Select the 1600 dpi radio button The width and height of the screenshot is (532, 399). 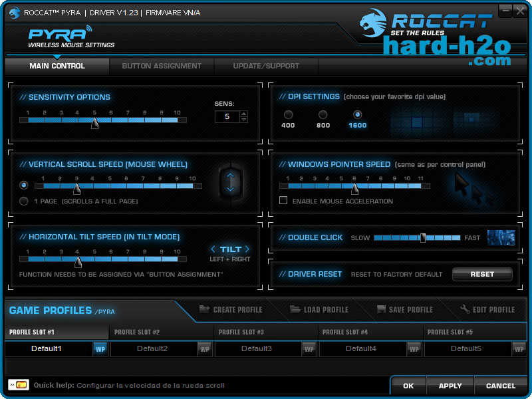(357, 114)
